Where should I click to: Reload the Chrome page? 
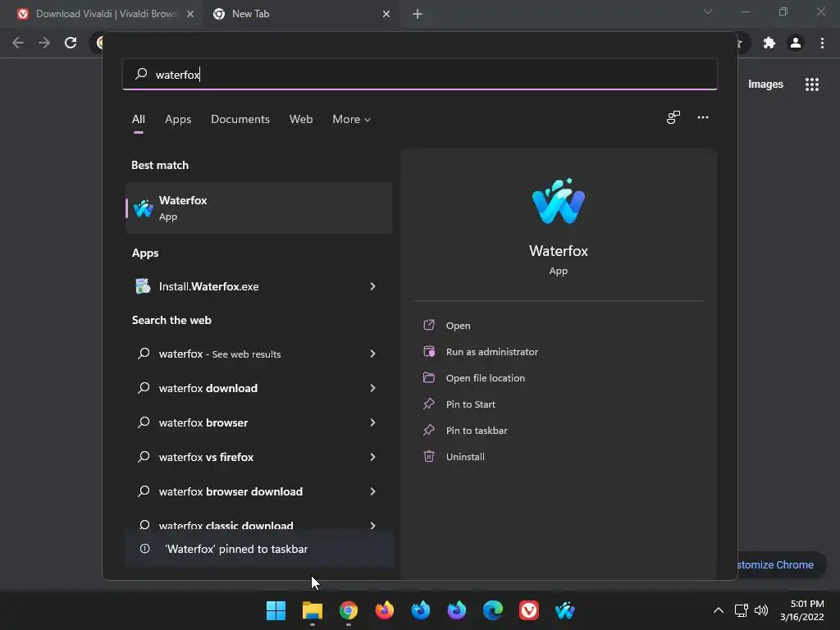click(71, 43)
